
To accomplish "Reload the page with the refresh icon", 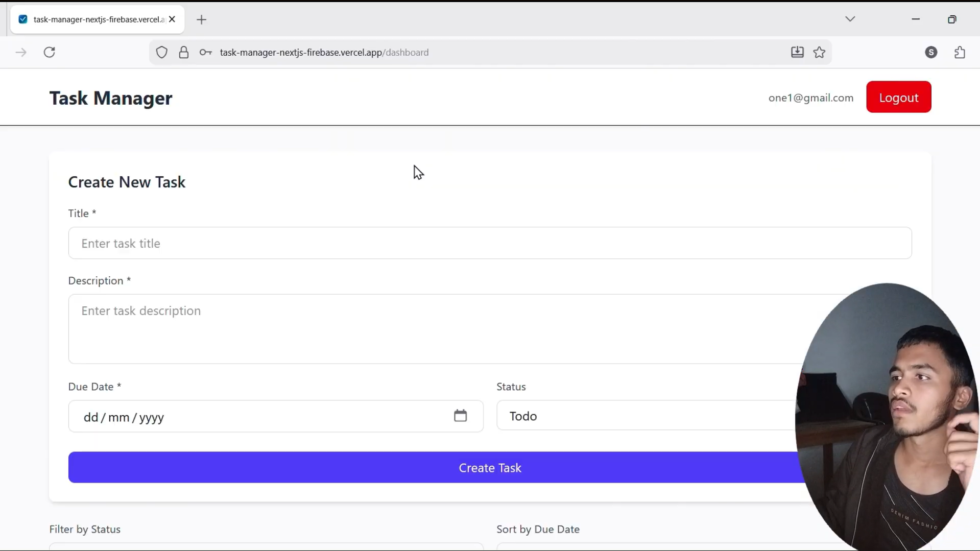I will click(x=50, y=52).
